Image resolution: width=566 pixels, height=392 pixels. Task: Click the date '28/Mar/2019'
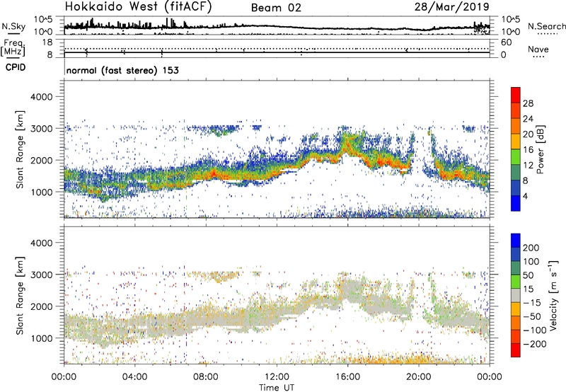[452, 7]
